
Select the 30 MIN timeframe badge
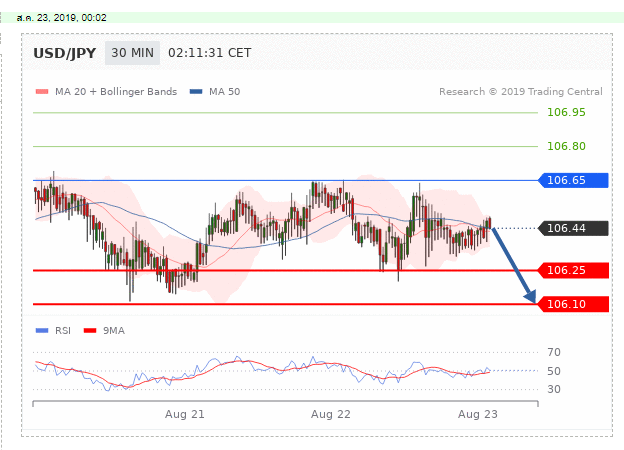point(133,53)
